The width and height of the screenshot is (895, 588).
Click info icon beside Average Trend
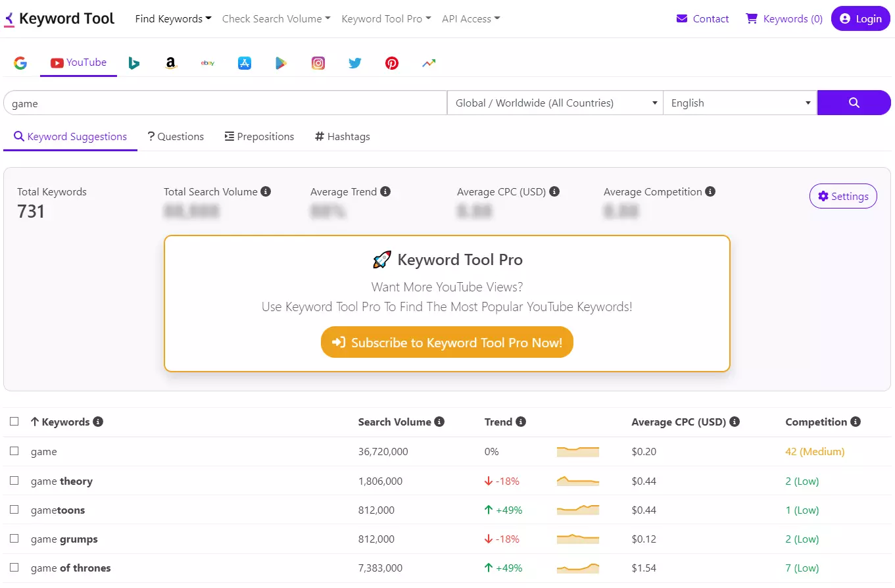tap(385, 191)
